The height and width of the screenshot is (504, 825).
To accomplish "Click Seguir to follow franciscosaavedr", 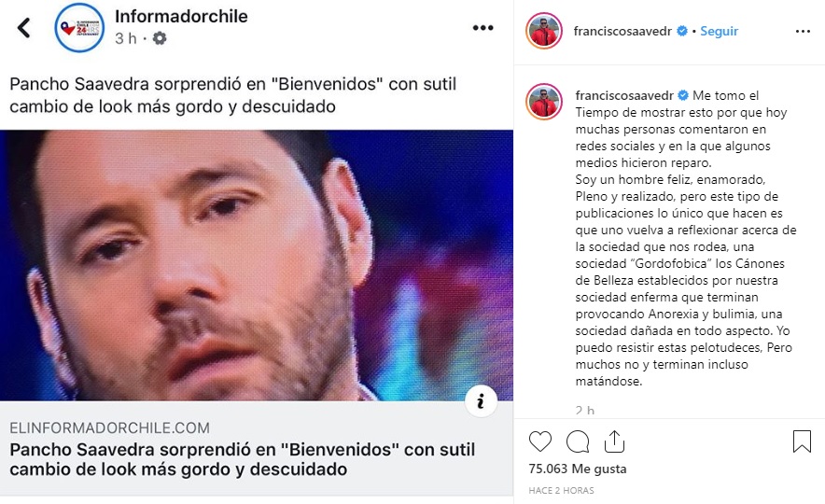I will pos(720,31).
